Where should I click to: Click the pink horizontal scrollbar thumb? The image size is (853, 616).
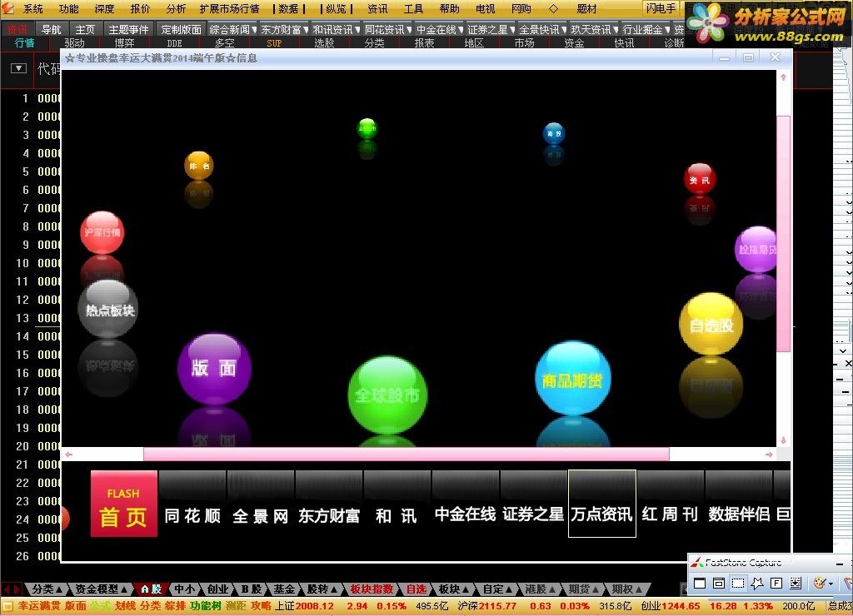[407, 454]
